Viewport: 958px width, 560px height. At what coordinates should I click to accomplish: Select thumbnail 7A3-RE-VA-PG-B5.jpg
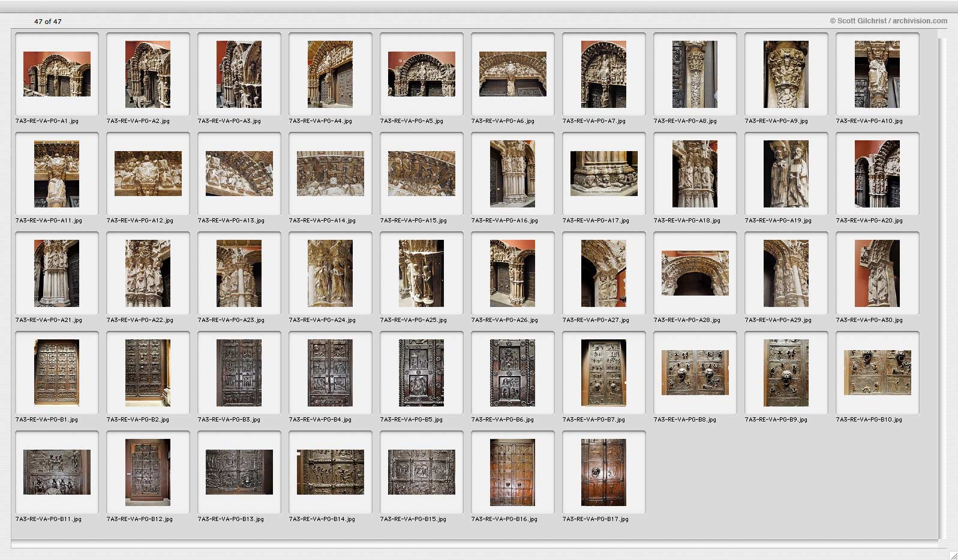pos(422,372)
